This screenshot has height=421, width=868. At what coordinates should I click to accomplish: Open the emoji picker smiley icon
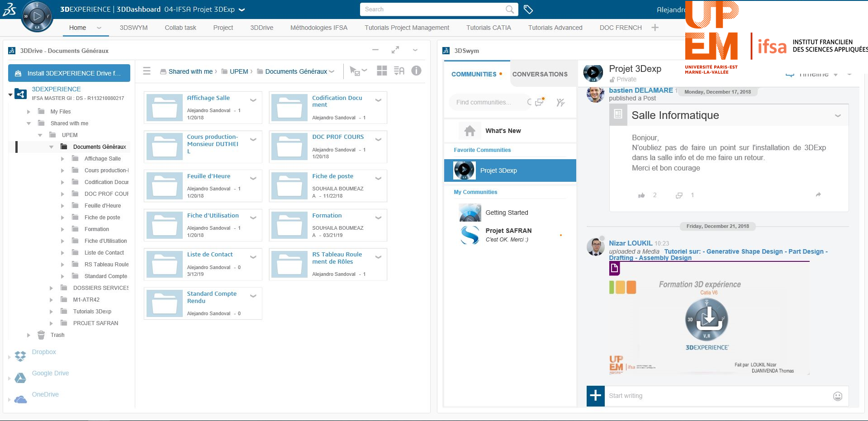pyautogui.click(x=837, y=396)
